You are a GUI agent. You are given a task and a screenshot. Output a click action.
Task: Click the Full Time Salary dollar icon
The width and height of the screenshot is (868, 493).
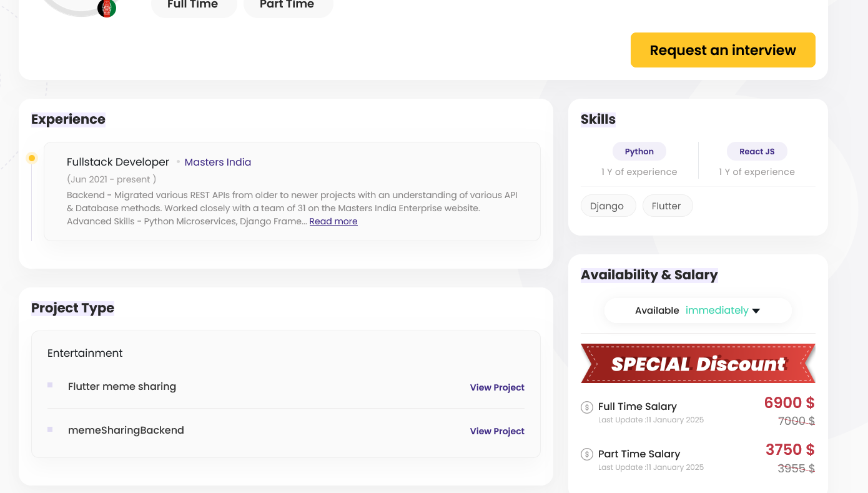(x=587, y=407)
